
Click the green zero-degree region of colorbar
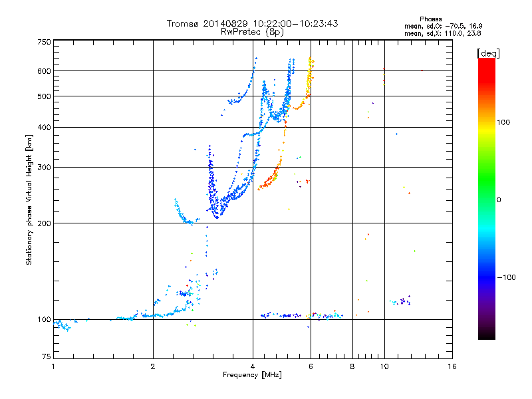tap(487, 199)
